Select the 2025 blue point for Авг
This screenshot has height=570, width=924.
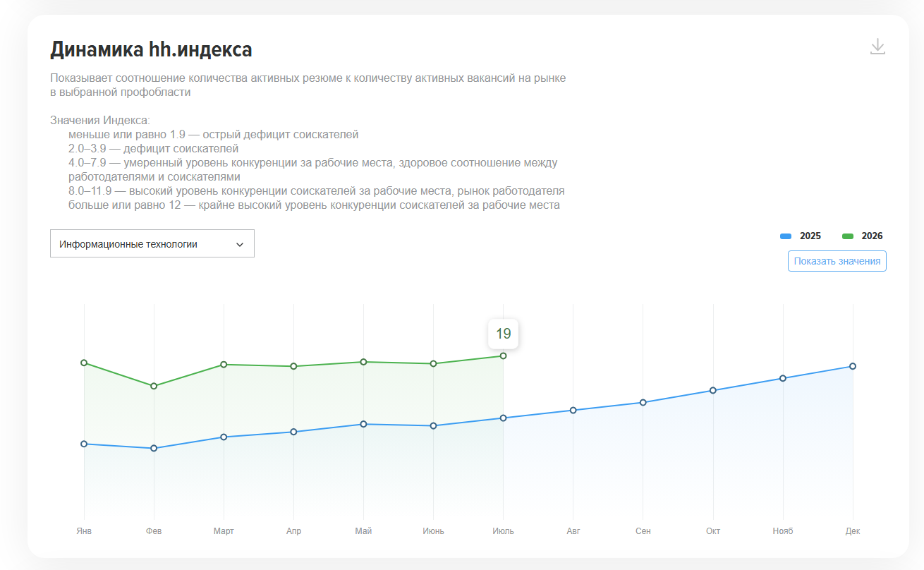(x=573, y=410)
